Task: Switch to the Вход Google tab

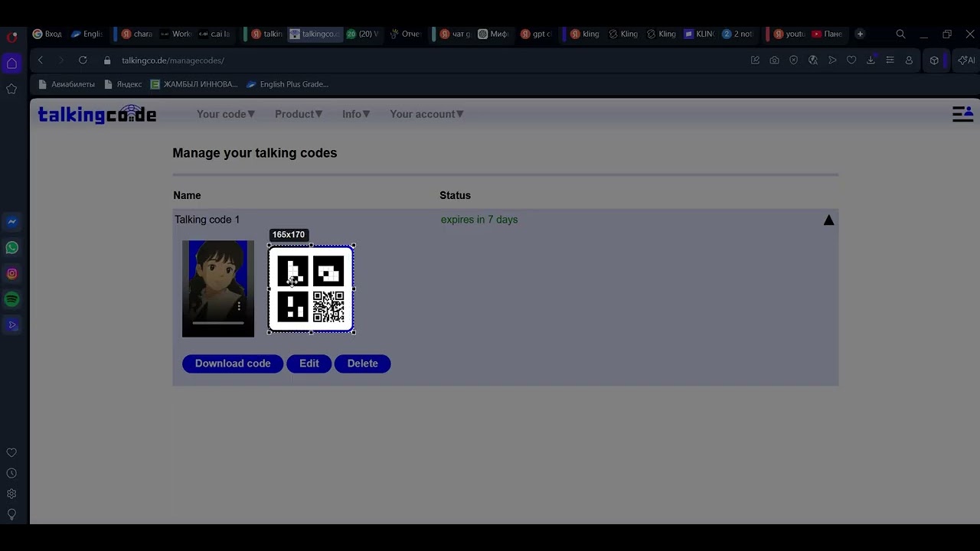Action: click(x=47, y=34)
